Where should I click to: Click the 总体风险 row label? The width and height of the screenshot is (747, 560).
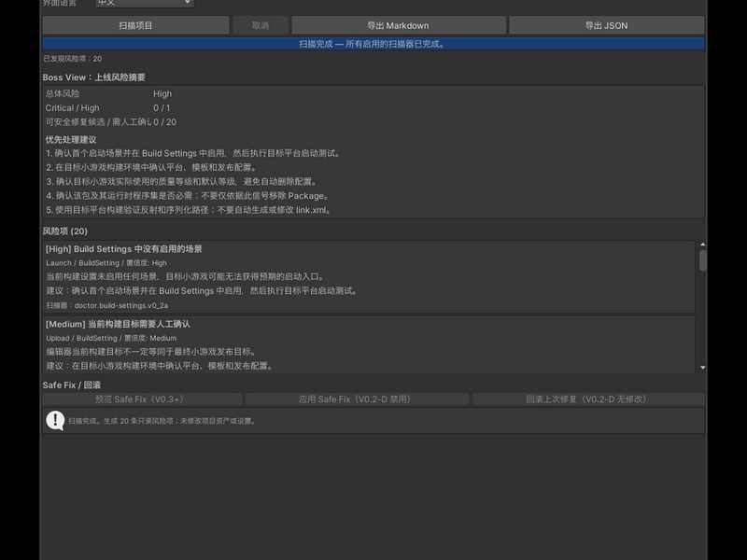(63, 94)
